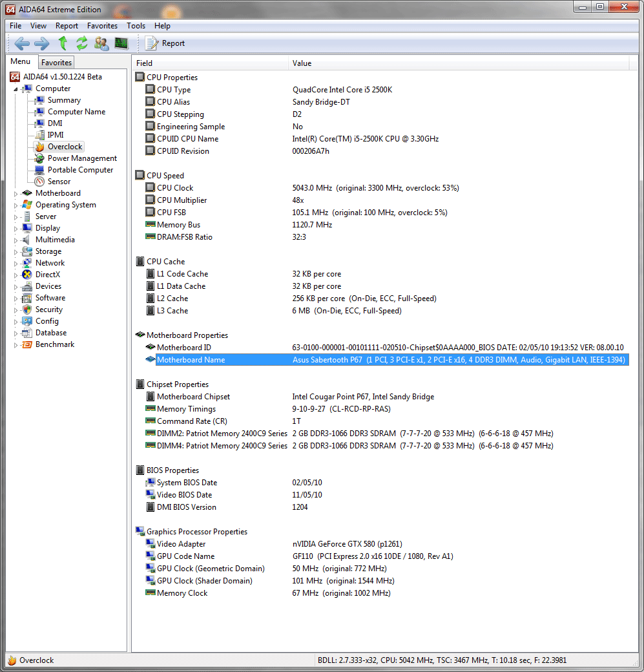Expand the Server tree node
The width and height of the screenshot is (644, 672).
tap(16, 217)
